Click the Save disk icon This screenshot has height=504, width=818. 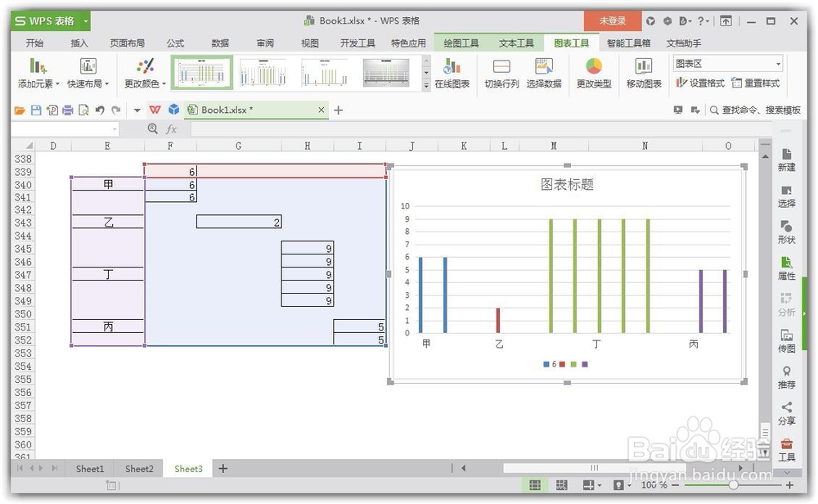tap(36, 110)
